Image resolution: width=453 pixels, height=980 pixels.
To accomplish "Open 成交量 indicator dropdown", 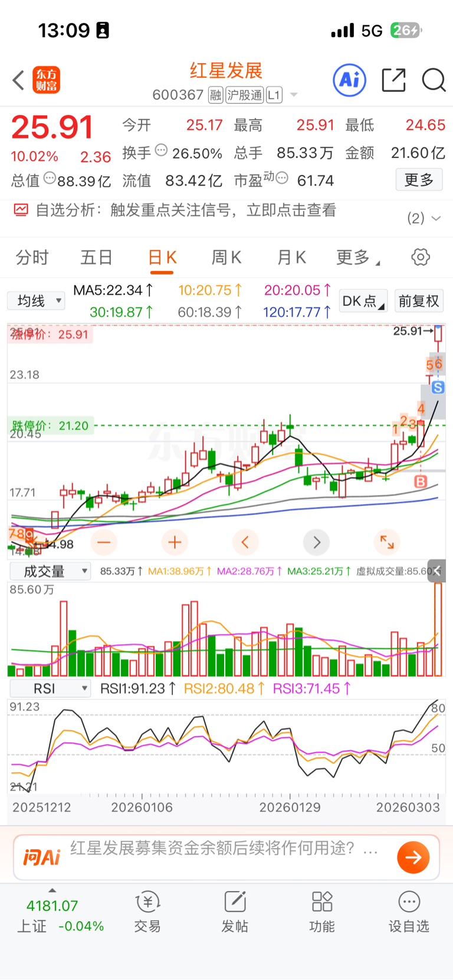I will click(50, 571).
